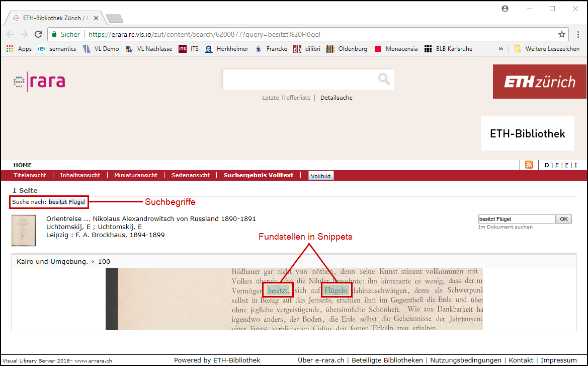This screenshot has height=366, width=588.
Task: Switch language to English (E)
Action: pyautogui.click(x=557, y=165)
